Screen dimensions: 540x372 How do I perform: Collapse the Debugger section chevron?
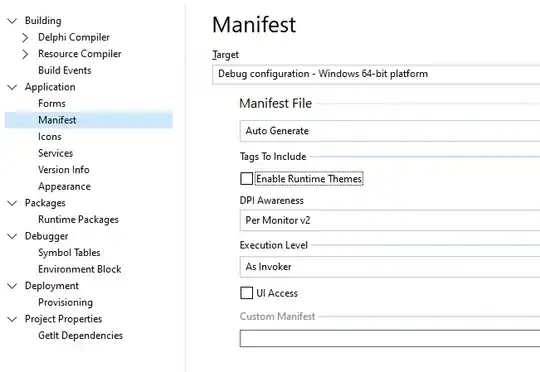(x=12, y=236)
